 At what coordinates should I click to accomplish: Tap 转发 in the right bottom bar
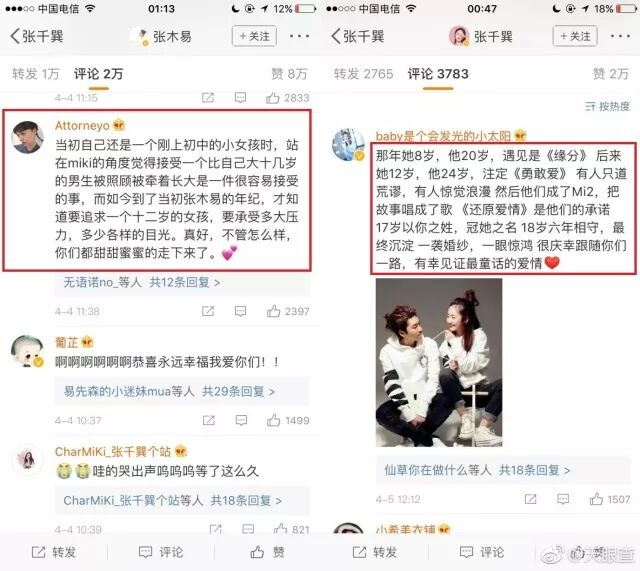click(374, 552)
